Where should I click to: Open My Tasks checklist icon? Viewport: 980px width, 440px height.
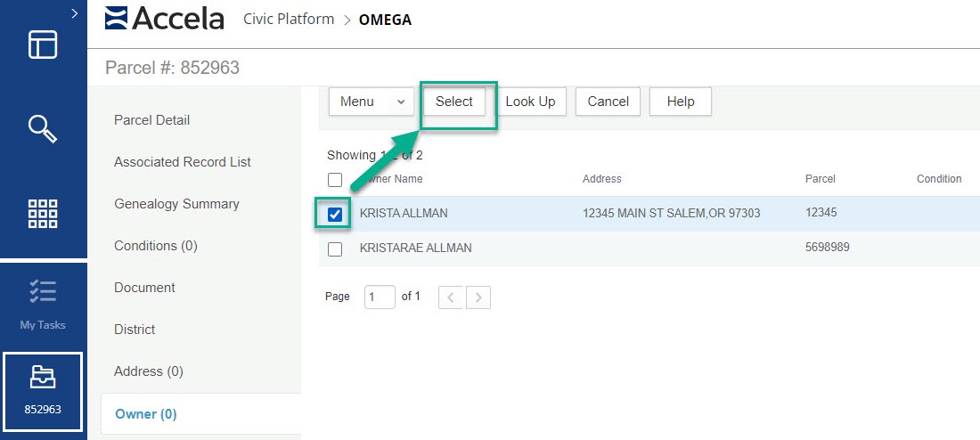(x=43, y=292)
